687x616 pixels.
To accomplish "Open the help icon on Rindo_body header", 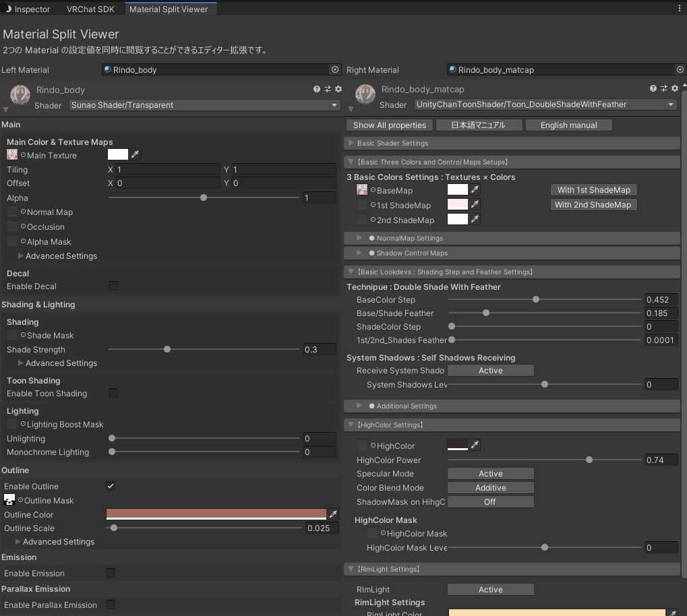I will click(x=316, y=88).
